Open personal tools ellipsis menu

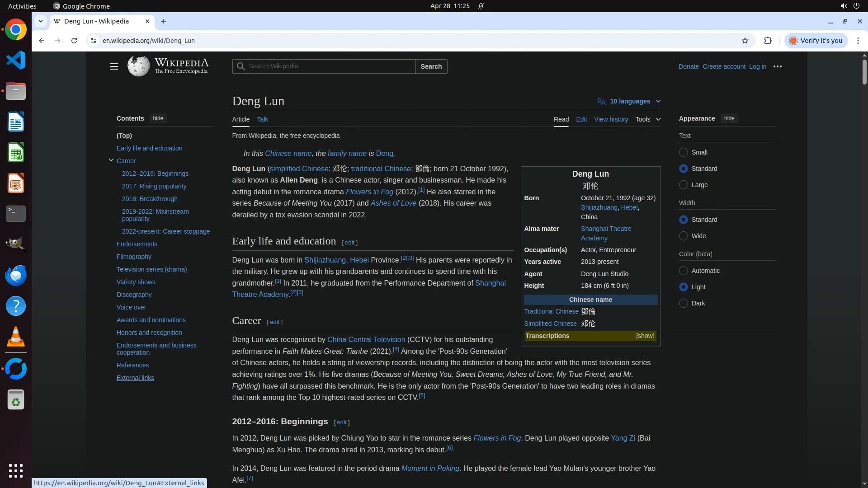777,66
